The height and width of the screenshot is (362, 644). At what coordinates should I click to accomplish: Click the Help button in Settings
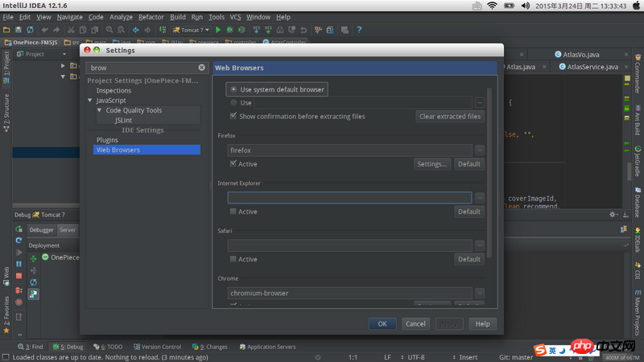coord(482,324)
